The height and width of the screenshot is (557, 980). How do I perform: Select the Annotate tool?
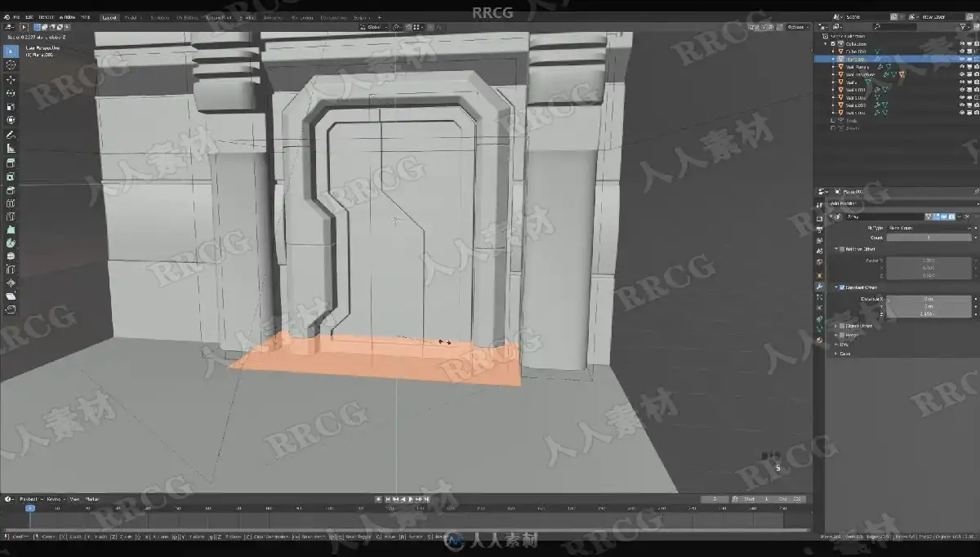tap(11, 135)
